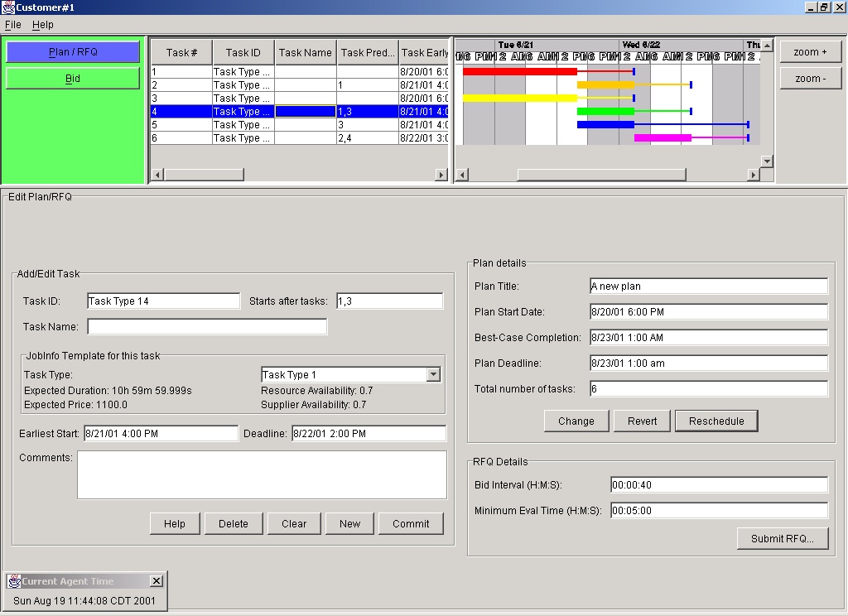Switch to the Plan / RFQ view

[x=73, y=52]
